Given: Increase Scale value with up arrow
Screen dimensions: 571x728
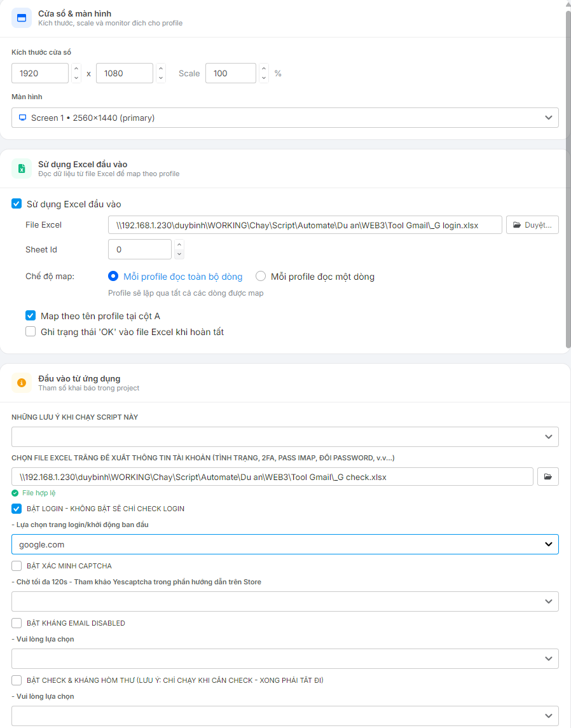Looking at the screenshot, I should tap(264, 69).
